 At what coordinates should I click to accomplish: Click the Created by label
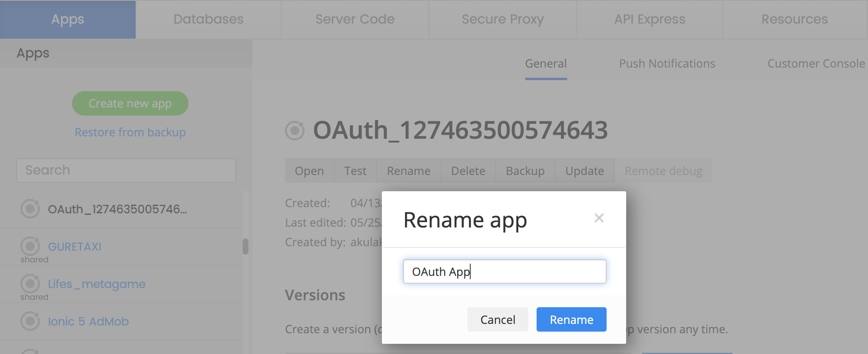[x=315, y=242]
